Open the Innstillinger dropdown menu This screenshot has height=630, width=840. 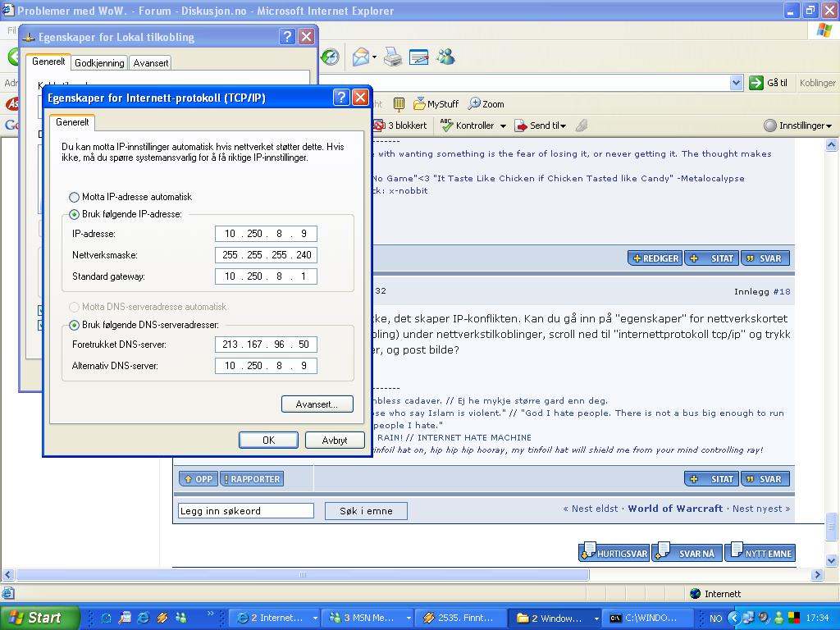[797, 126]
